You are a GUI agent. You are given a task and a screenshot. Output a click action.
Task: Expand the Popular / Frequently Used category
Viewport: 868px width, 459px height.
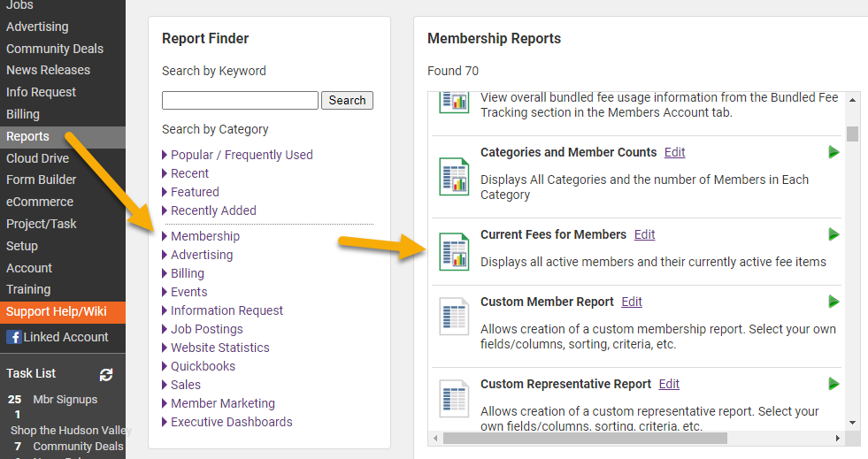tap(241, 155)
